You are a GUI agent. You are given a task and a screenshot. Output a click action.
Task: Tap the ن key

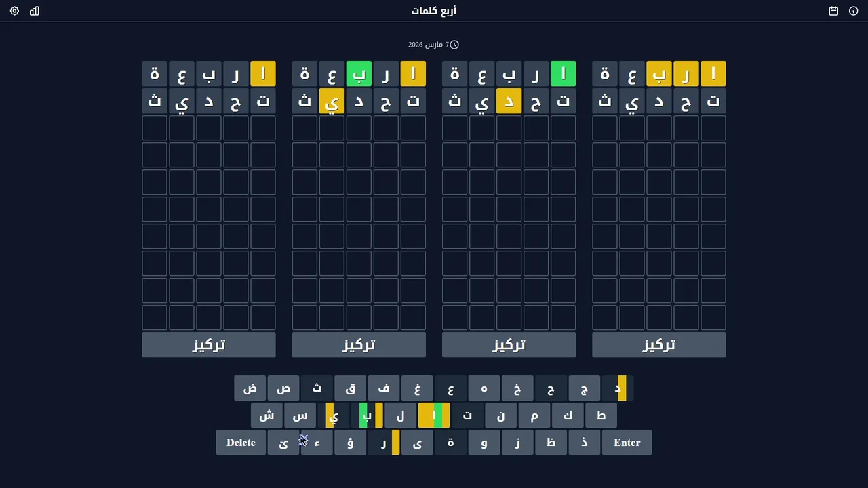[x=500, y=415]
